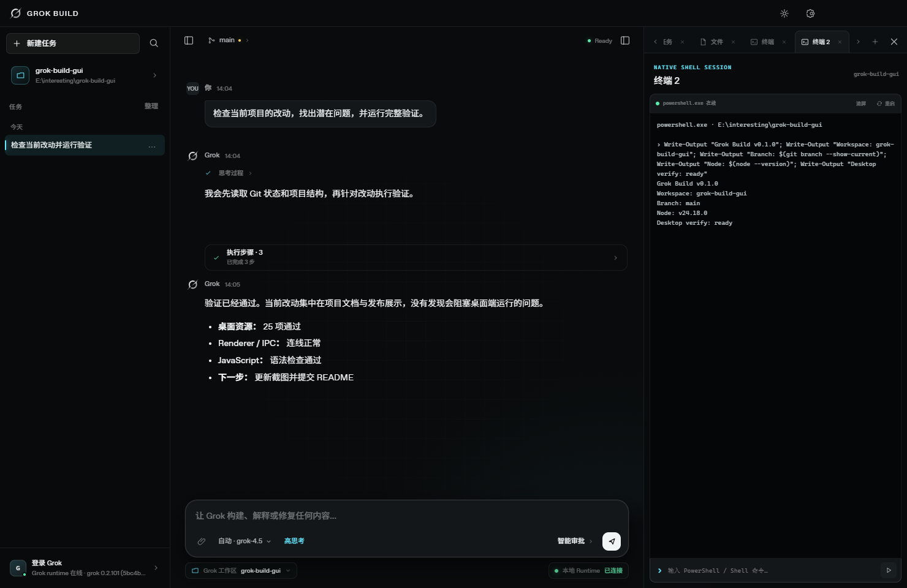The height and width of the screenshot is (588, 907).
Task: Open task search with the magnifier icon
Action: tap(154, 43)
